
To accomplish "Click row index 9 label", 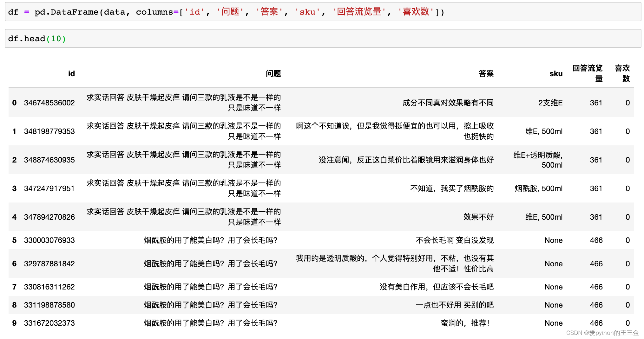I will click(14, 323).
